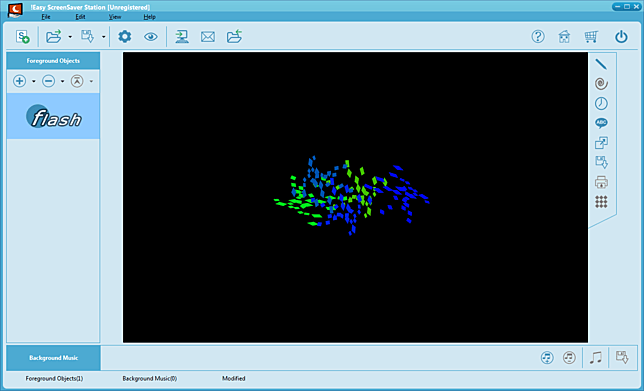Click the preview eye icon
The width and height of the screenshot is (644, 391).
[x=151, y=37]
